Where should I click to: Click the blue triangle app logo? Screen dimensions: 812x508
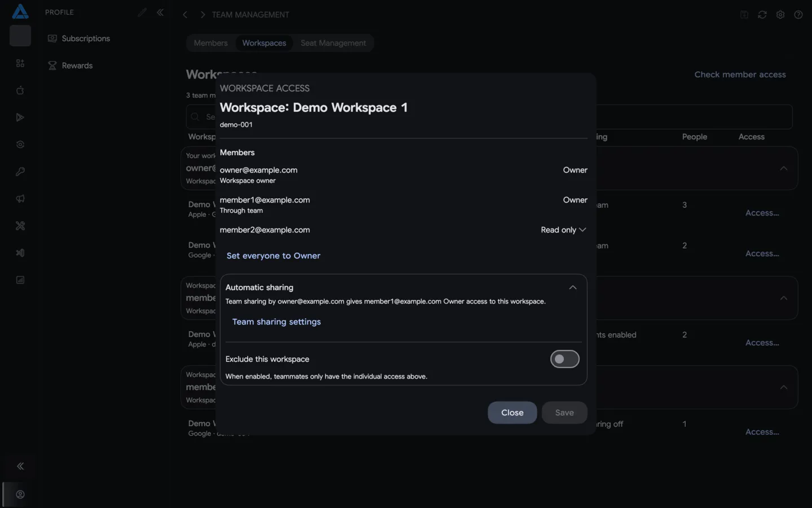point(20,11)
